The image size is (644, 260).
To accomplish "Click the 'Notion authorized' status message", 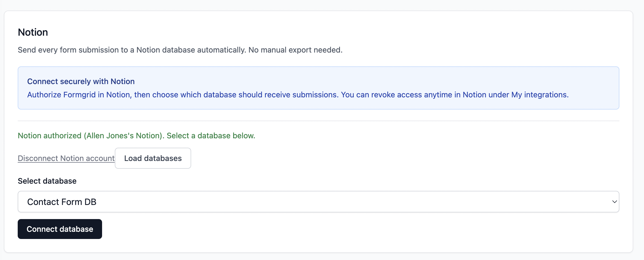I will pyautogui.click(x=136, y=136).
